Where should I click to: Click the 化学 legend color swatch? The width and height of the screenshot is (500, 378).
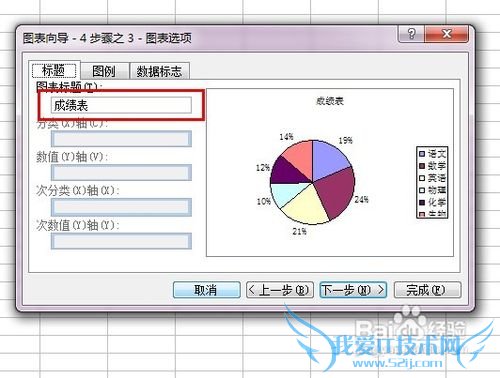[x=422, y=202]
